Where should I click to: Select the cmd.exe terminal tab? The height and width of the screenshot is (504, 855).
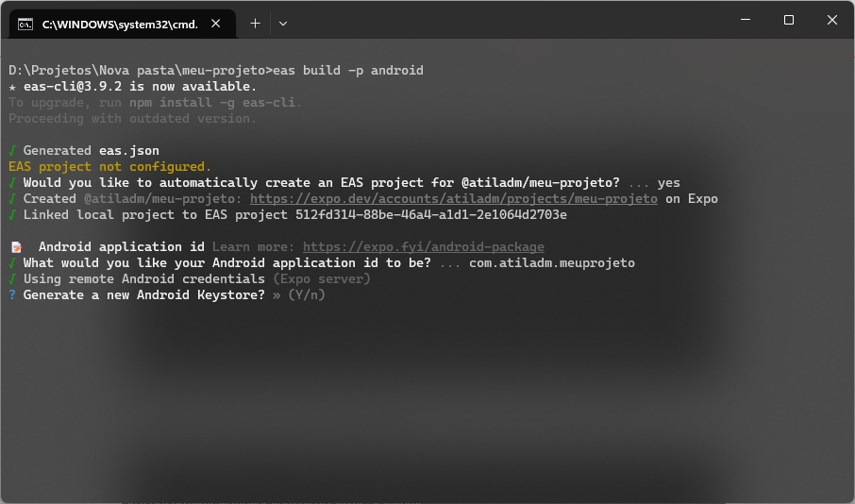123,24
